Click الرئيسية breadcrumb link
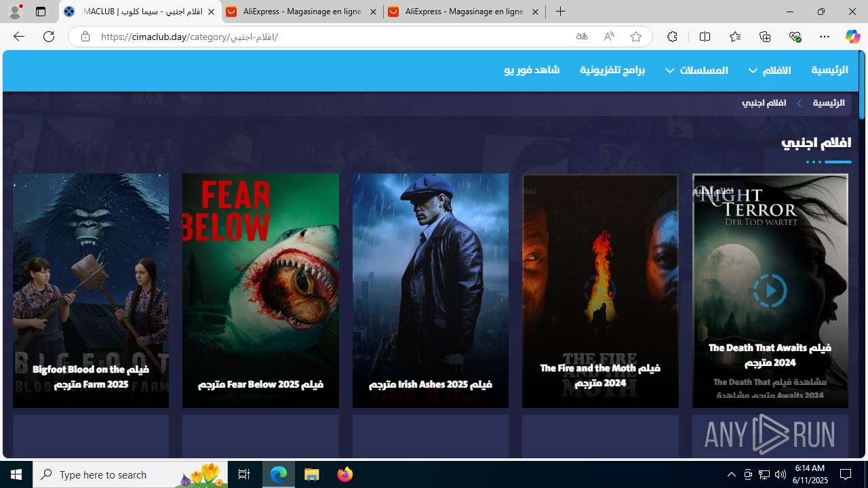Viewport: 868px width, 488px height. 829,103
